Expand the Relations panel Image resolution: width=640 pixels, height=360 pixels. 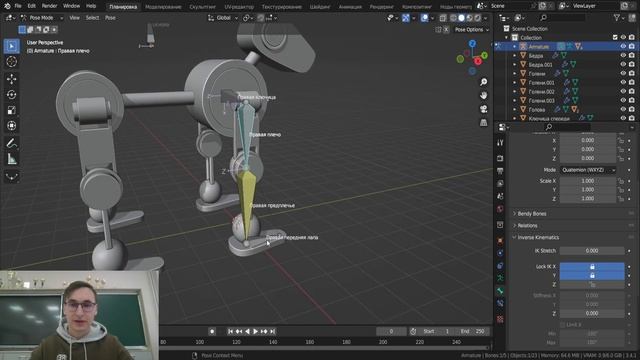(527, 225)
